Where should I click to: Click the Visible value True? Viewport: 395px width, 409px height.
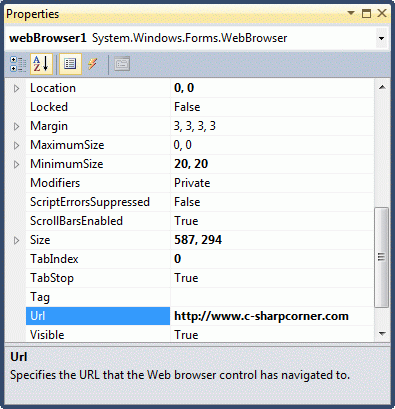186,335
